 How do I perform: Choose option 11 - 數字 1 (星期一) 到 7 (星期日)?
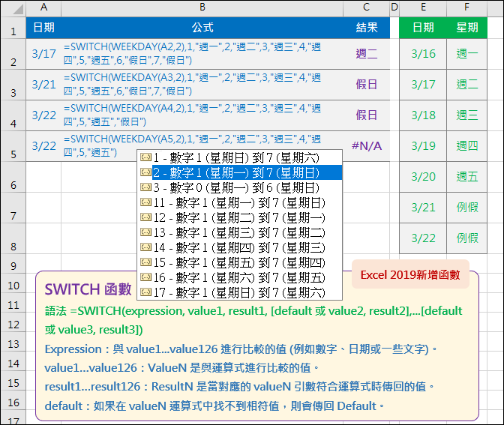[239, 202]
